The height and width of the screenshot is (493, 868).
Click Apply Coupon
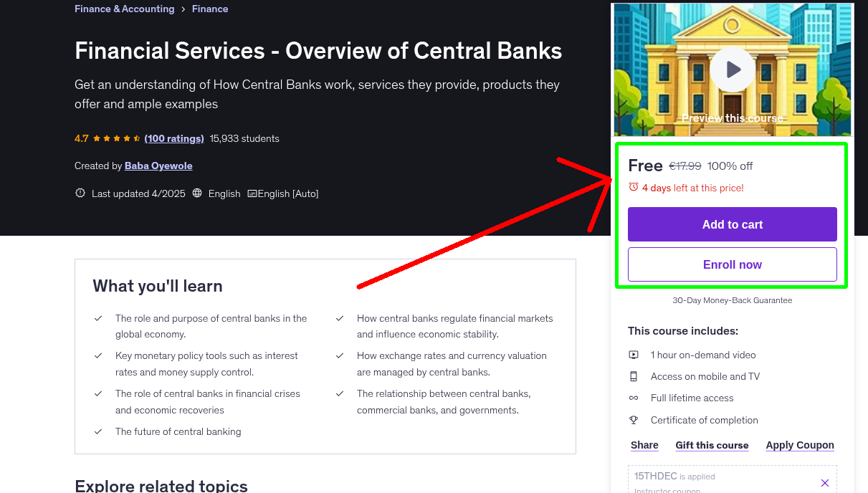click(799, 445)
